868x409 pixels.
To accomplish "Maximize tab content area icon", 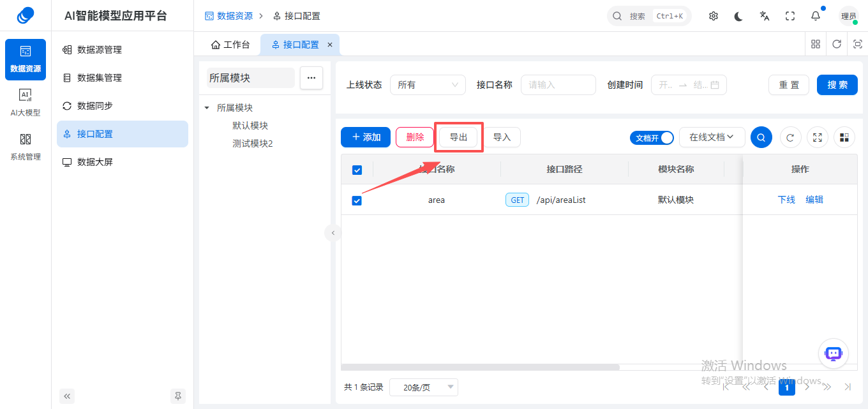I will [x=858, y=44].
